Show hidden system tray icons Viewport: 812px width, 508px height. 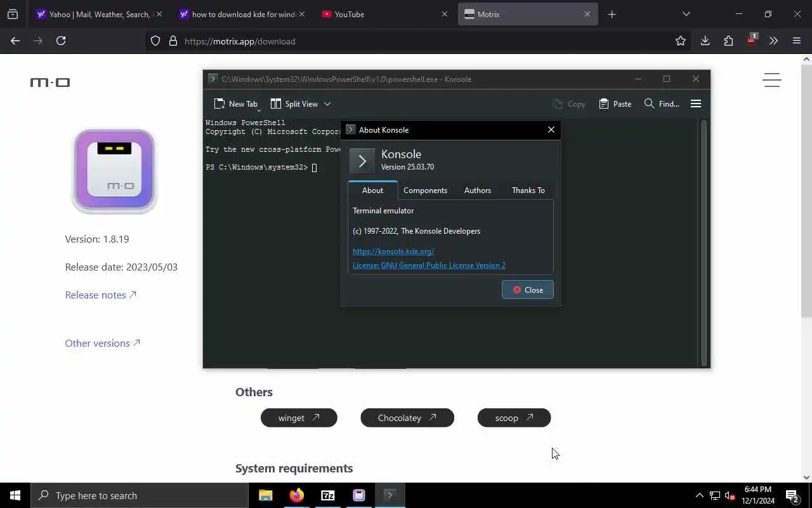coord(699,495)
